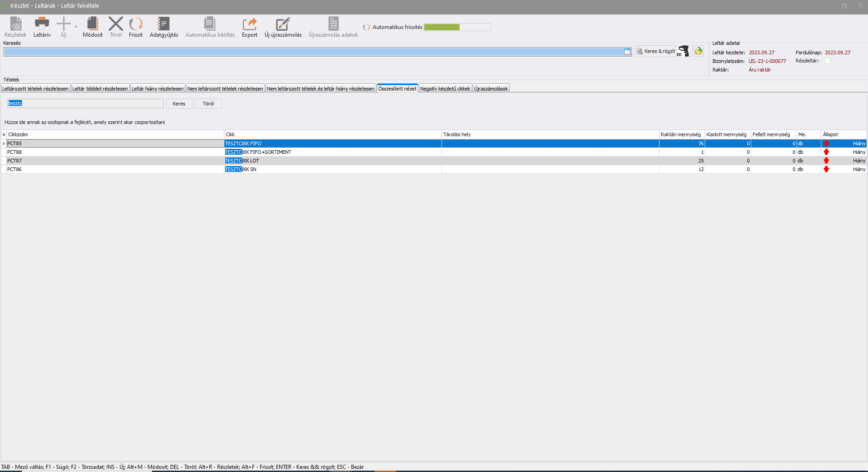
Task: Open the Leltárív print icon
Action: pyautogui.click(x=42, y=24)
